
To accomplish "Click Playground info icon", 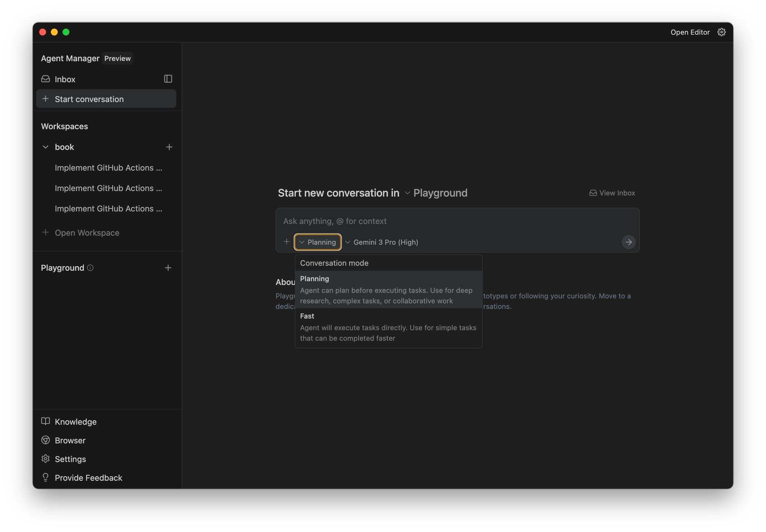I will (90, 268).
